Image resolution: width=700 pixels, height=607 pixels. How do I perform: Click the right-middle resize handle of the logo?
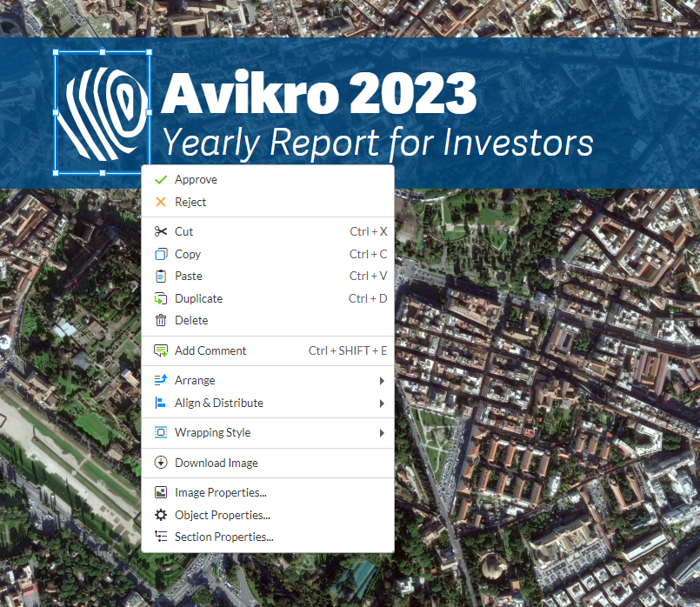click(149, 112)
